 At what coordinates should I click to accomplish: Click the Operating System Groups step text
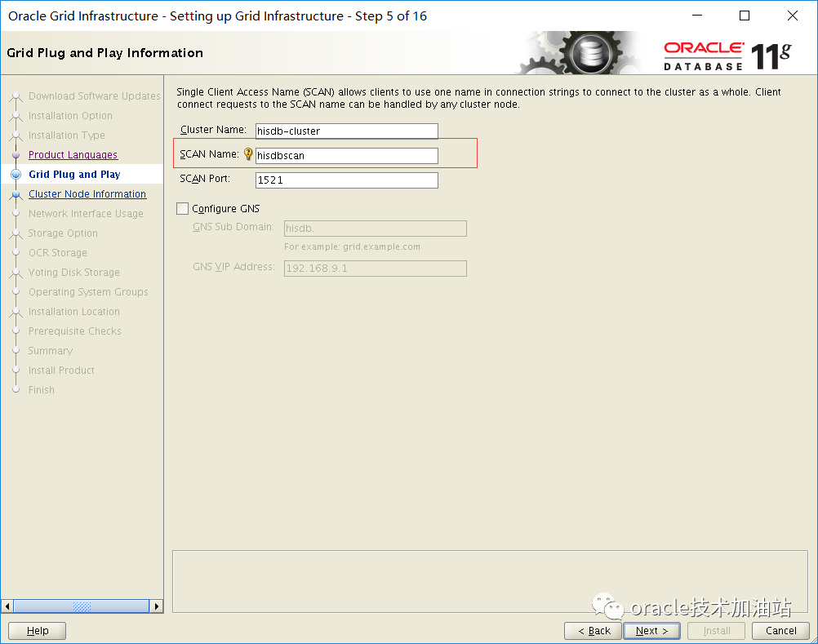pyautogui.click(x=89, y=292)
